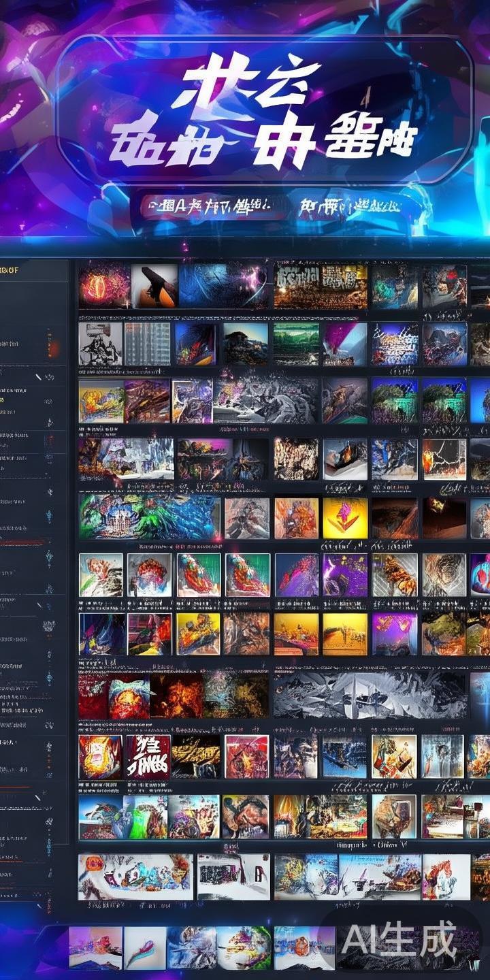490x980 pixels.
Task: Open the gray building grid thumbnail
Action: [x=148, y=344]
